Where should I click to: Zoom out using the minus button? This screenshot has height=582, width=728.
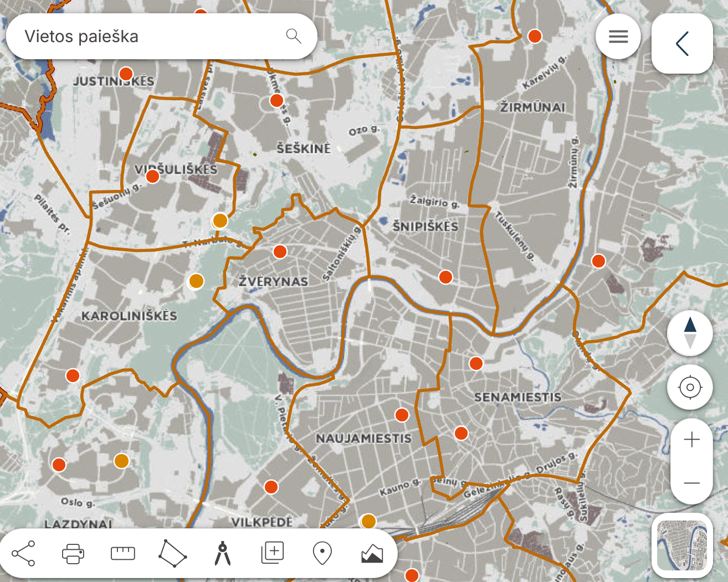(691, 483)
